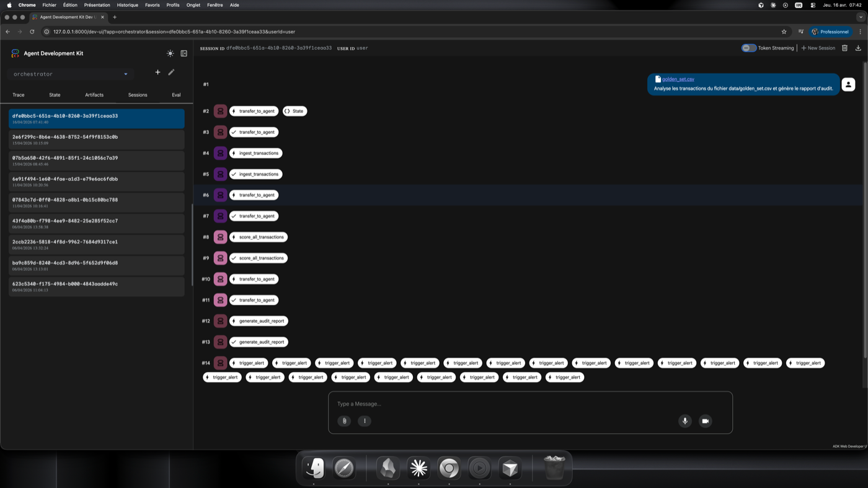868x488 pixels.
Task: Click transfer_to_agent chip on event #2
Action: coord(254,111)
